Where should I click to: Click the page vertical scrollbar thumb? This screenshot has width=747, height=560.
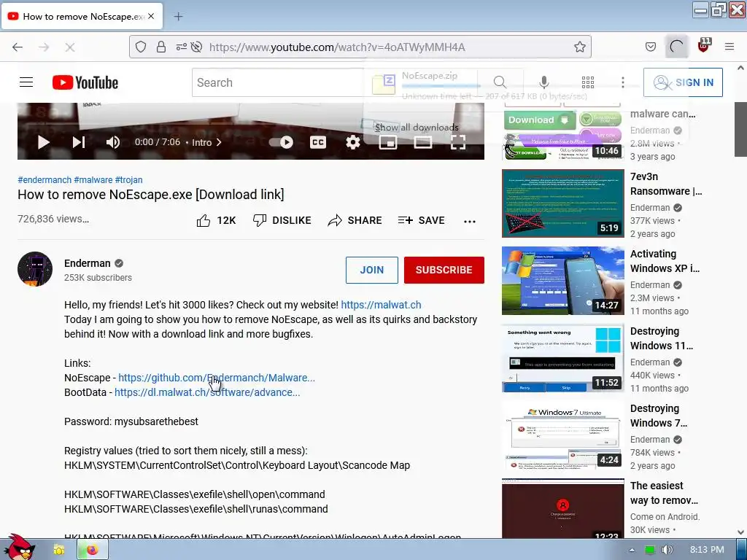pyautogui.click(x=740, y=128)
